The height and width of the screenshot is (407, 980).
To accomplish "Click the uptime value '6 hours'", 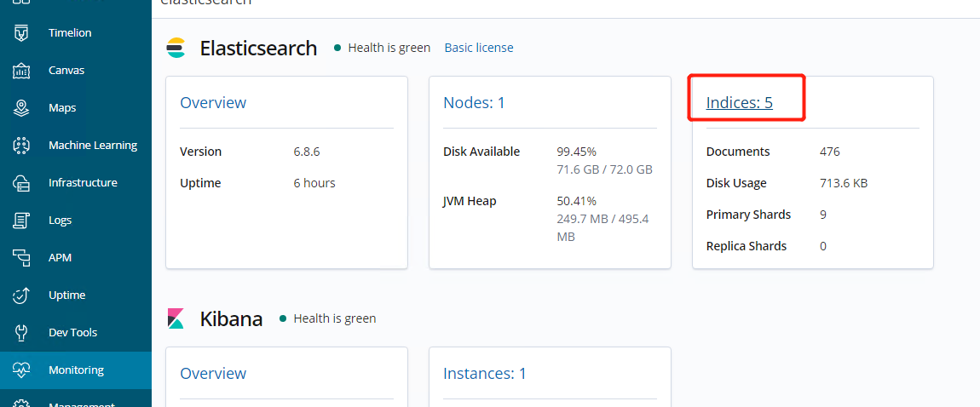I will (x=314, y=184).
